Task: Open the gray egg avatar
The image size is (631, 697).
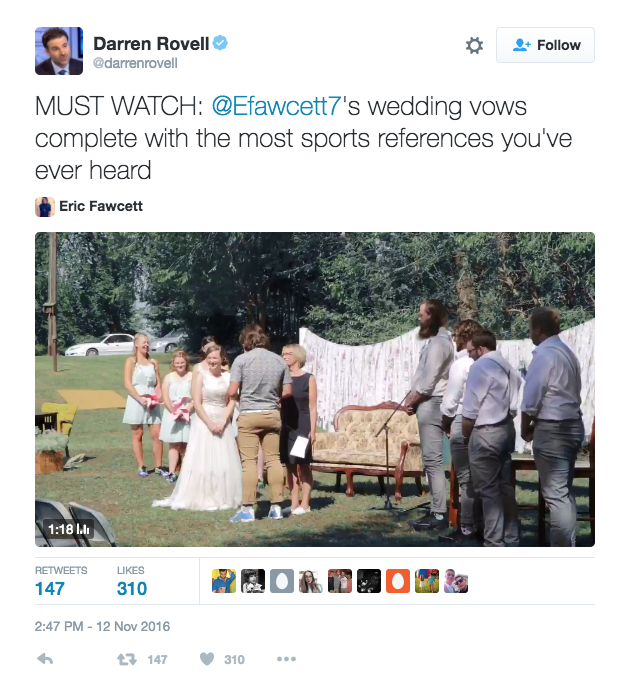Action: (282, 581)
